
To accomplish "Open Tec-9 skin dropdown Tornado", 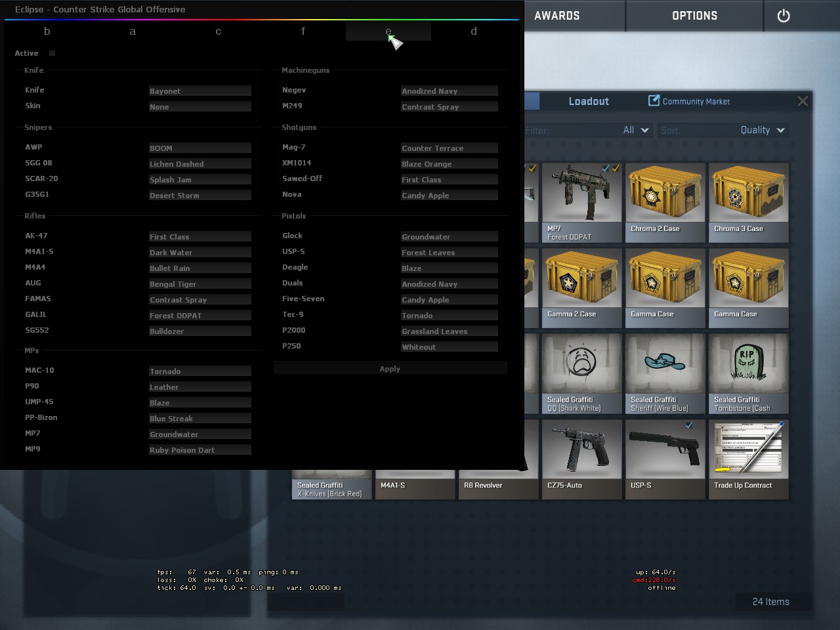I will (450, 315).
